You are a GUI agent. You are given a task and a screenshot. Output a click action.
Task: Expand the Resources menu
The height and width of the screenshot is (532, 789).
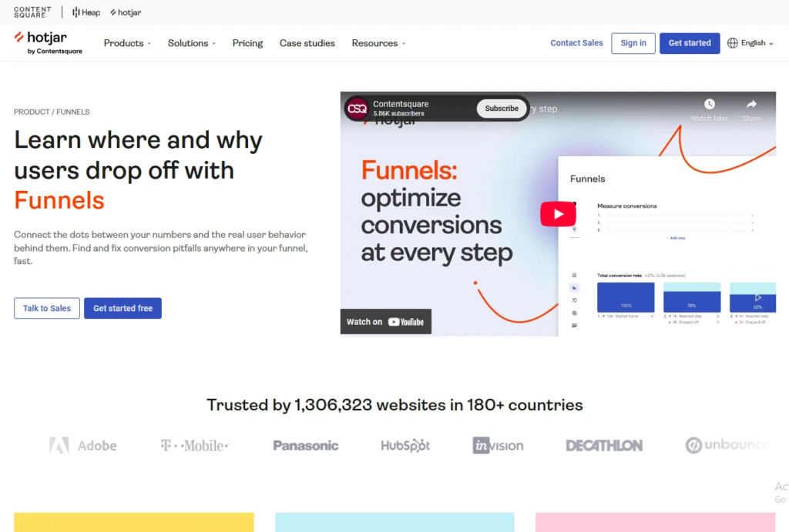point(378,43)
